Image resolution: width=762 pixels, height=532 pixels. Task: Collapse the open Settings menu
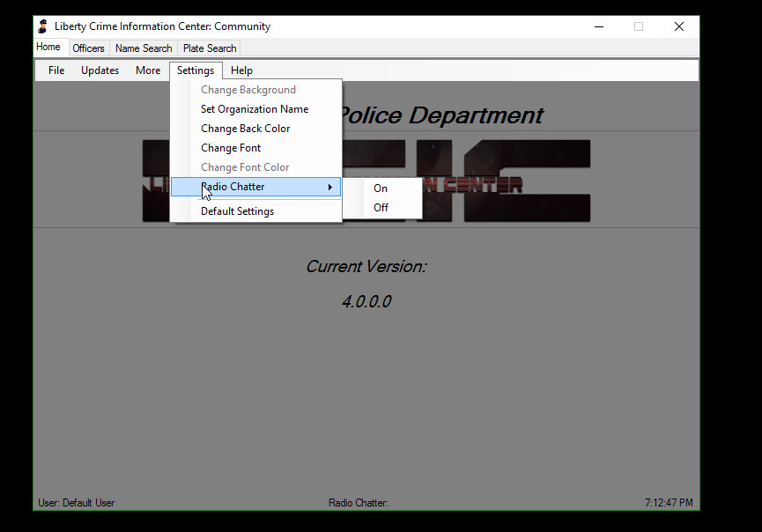[x=195, y=70]
